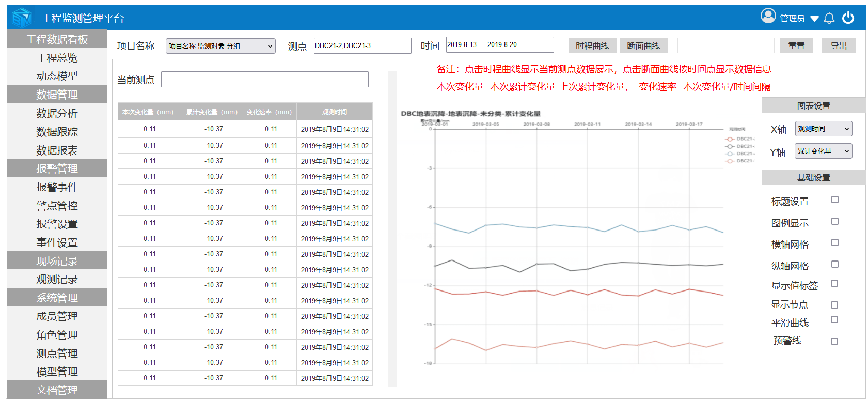Open 工程总览 in the sidebar
Screen dimensions: 868x414
(57, 58)
